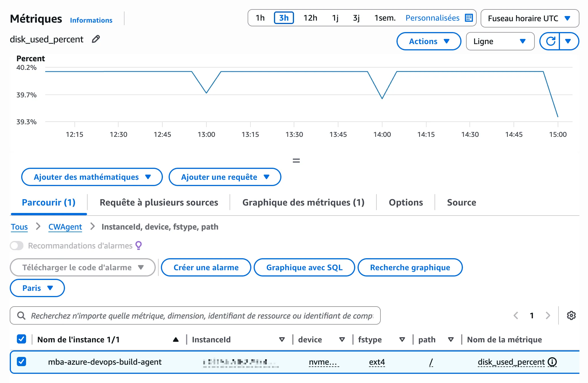The width and height of the screenshot is (588, 383).
Task: Click the refresh chart icon
Action: pos(551,41)
